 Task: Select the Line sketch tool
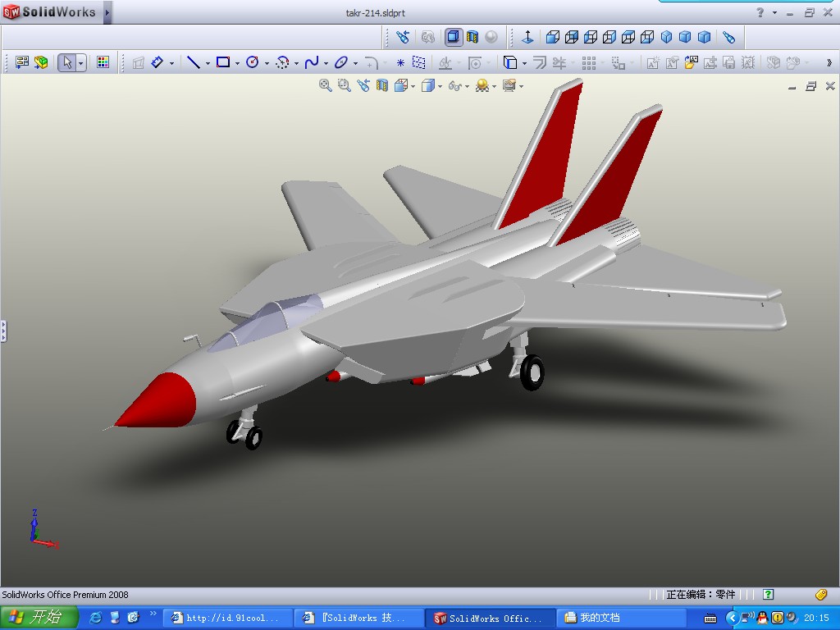[x=194, y=62]
